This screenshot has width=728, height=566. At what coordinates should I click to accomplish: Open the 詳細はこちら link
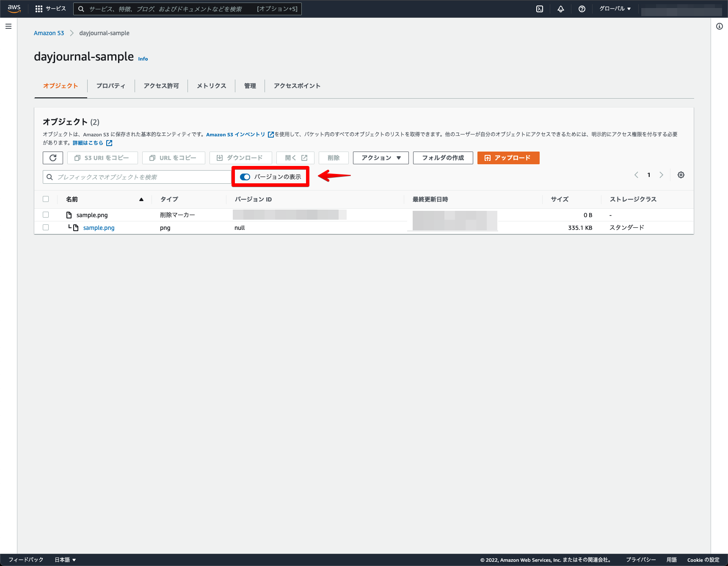[88, 143]
